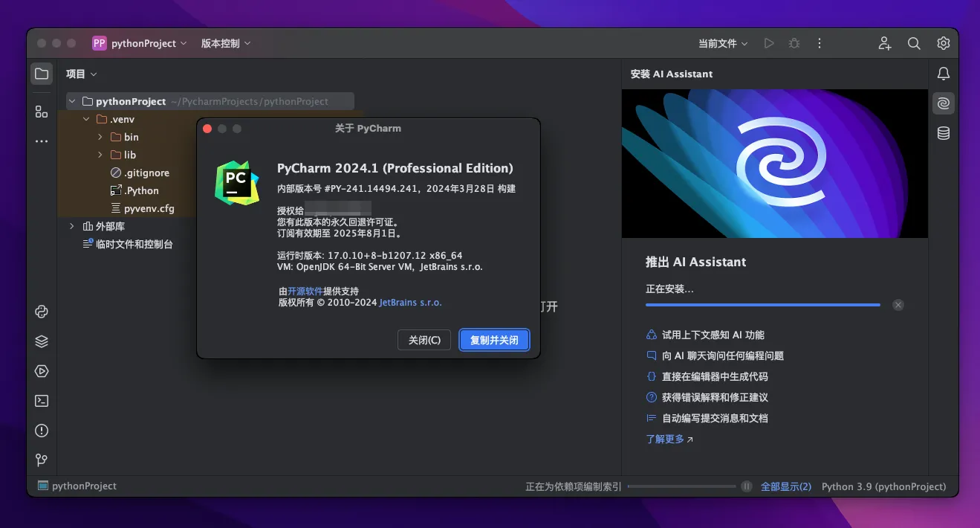Open the Git version control tool window
This screenshot has width=980, height=528.
42,460
